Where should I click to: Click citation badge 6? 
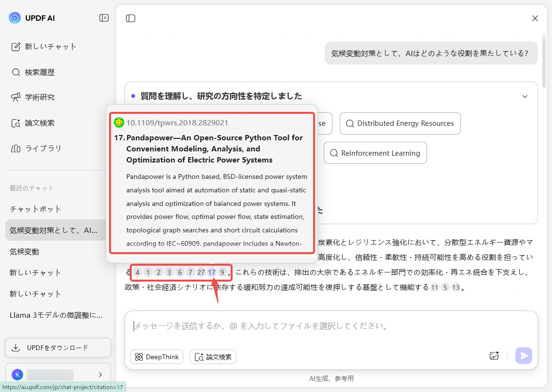(179, 272)
